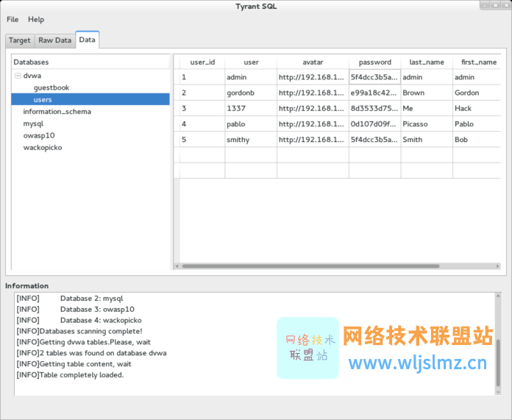Select the Brown last_name cell
512x420 pixels.
pos(427,93)
